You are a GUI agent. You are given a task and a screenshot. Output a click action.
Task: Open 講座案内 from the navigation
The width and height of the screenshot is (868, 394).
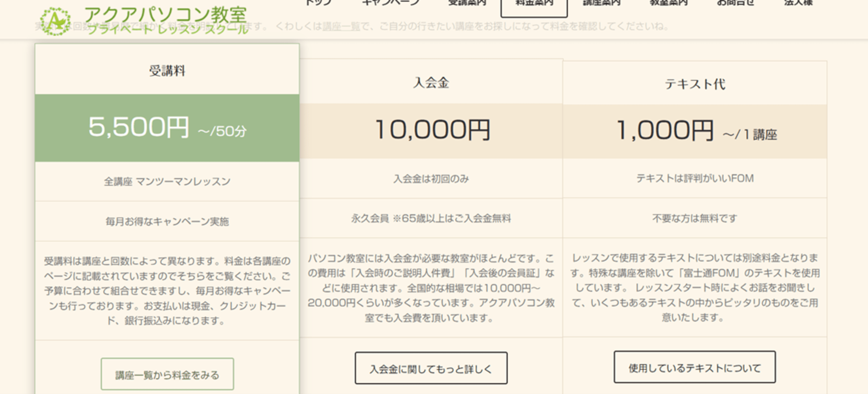tap(601, 3)
